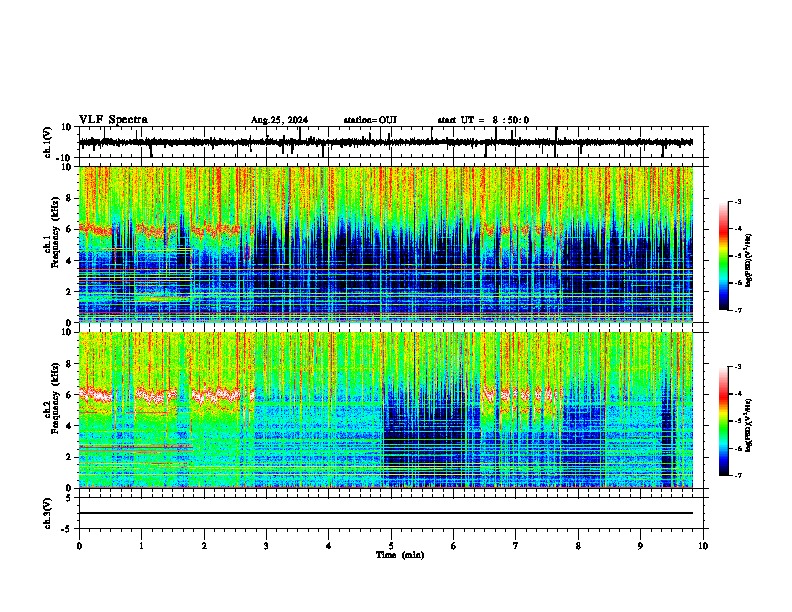Click the dark blue block in ch.2 near minute 5.5
Screen dimensions: 792x612
[x=424, y=434]
